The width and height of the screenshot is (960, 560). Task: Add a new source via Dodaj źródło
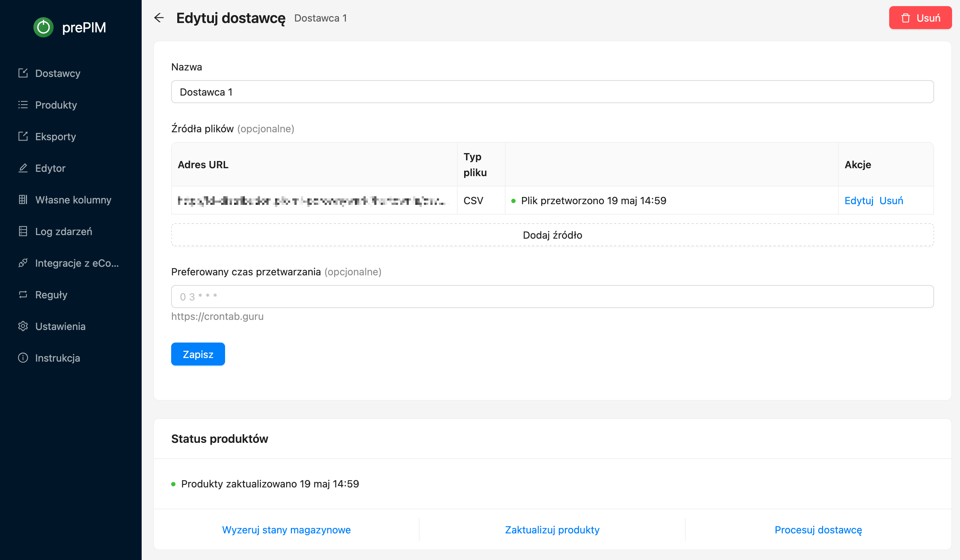coord(552,235)
